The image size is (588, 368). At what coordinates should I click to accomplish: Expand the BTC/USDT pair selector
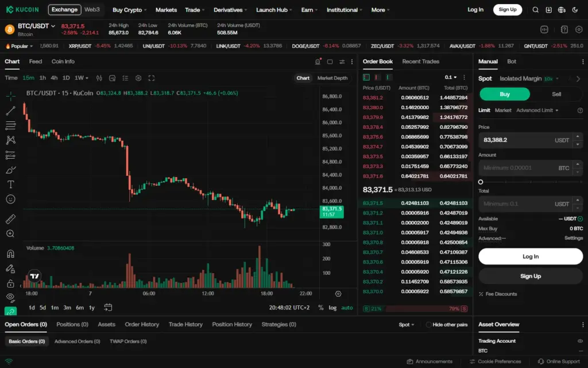point(36,26)
